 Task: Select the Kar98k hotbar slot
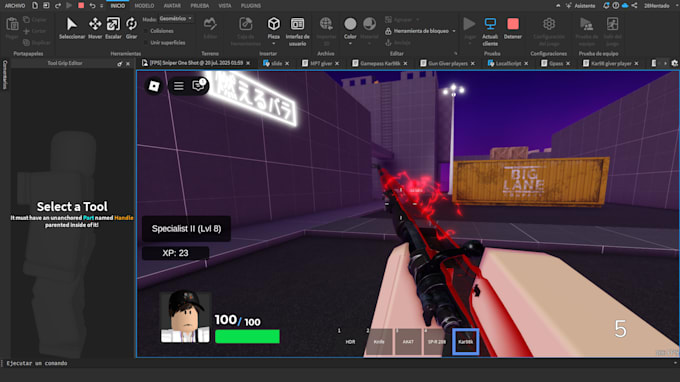[465, 342]
